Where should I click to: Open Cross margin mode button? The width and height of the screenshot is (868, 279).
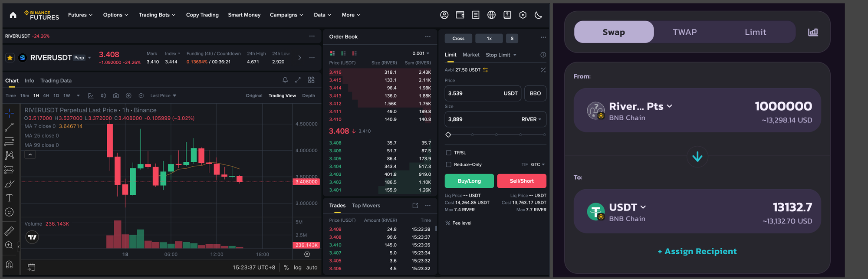tap(458, 39)
